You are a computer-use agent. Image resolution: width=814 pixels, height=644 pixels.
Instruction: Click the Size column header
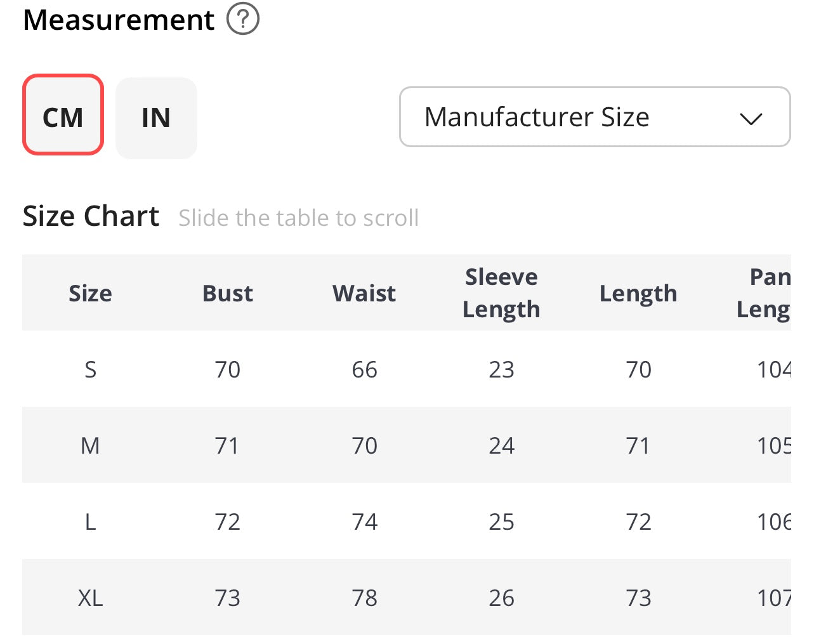pyautogui.click(x=90, y=293)
